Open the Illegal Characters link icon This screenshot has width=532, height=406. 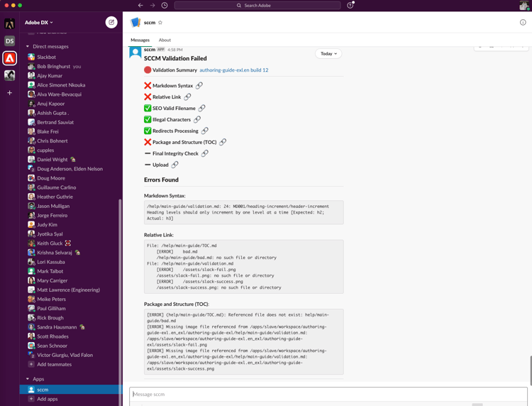(x=197, y=119)
